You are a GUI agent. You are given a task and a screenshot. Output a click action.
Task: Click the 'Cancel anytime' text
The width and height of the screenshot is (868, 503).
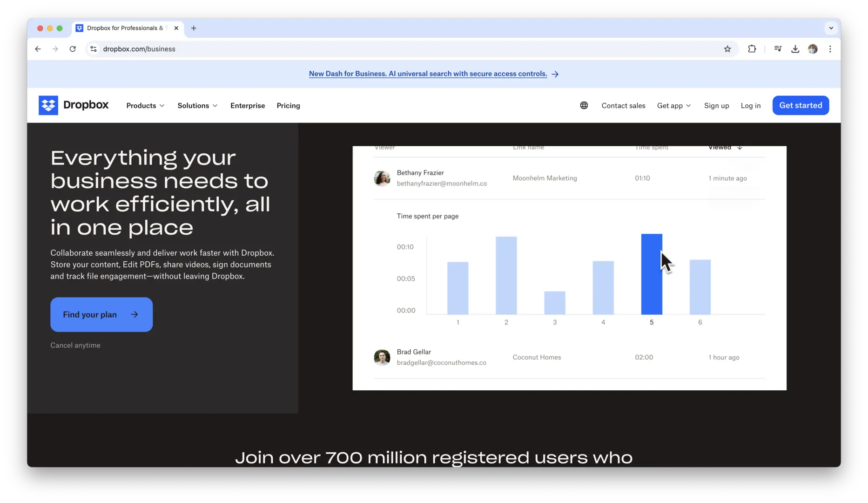tap(75, 345)
